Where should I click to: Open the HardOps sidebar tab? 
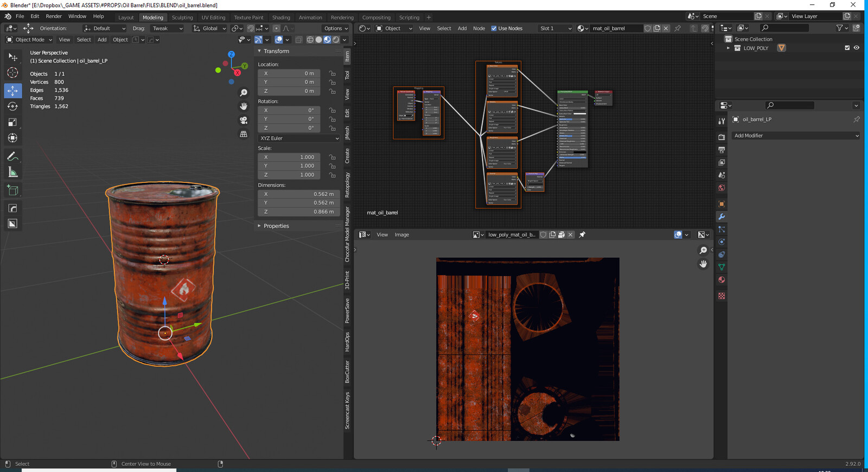pyautogui.click(x=347, y=341)
